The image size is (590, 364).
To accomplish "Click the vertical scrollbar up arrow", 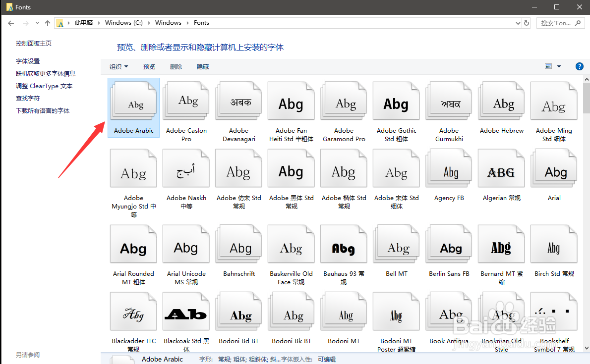I will (x=586, y=79).
